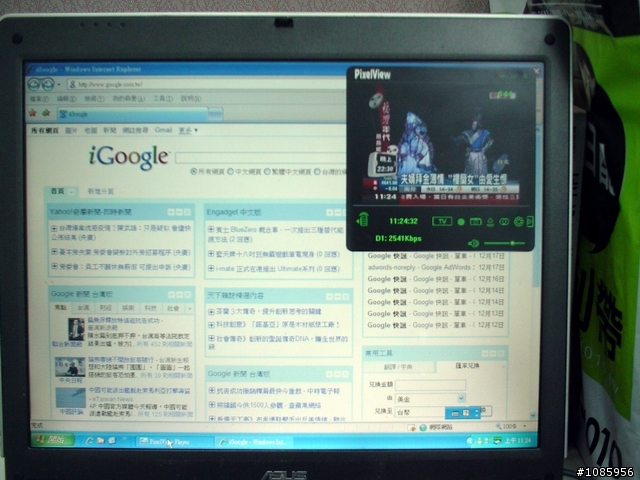Screen dimensions: 640x480
Task: Open the 編輯(E) menu in Internet Explorer
Action: point(66,99)
